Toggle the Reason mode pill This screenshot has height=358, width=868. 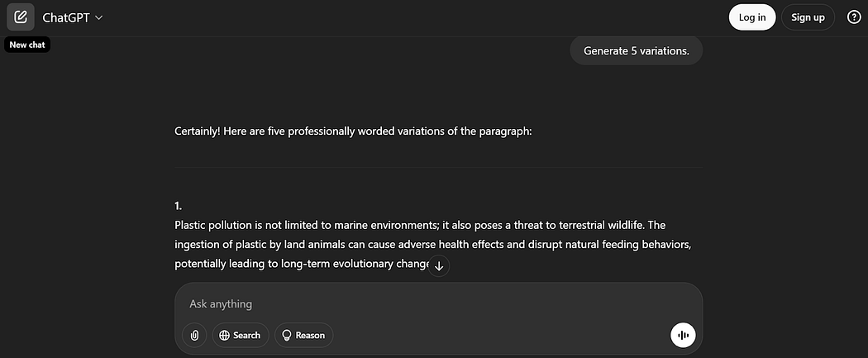pyautogui.click(x=304, y=336)
